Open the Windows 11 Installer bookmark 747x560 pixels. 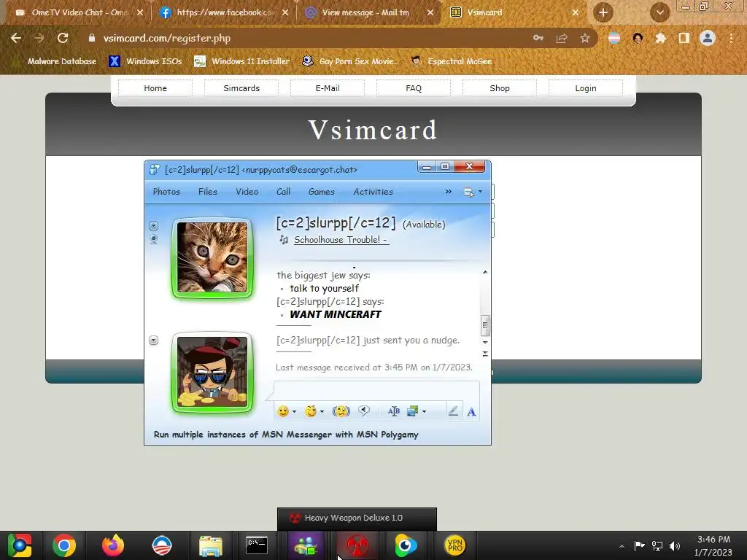243,61
